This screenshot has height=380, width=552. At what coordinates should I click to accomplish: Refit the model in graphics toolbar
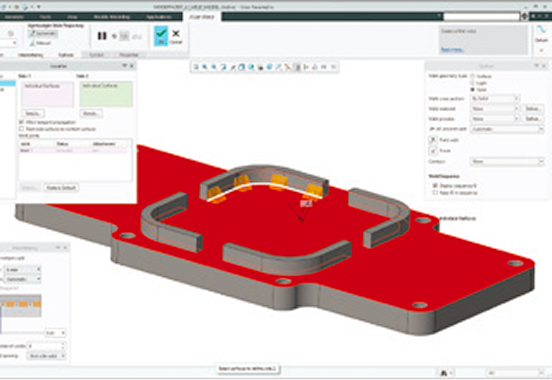coord(196,67)
